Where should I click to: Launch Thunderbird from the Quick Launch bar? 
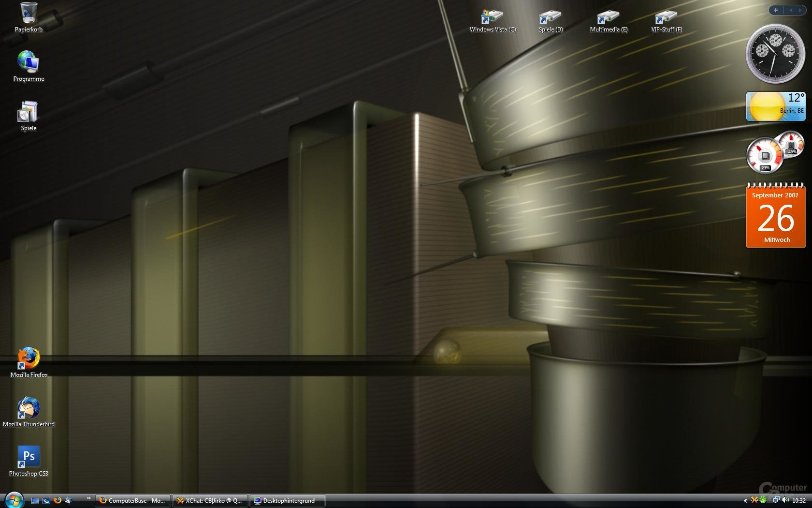69,501
